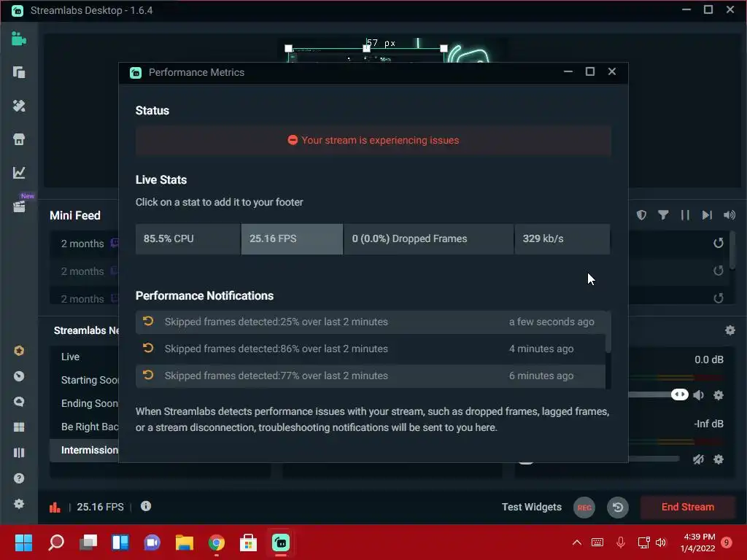
Task: Click the Prime star badge icon in sidebar
Action: click(18, 351)
